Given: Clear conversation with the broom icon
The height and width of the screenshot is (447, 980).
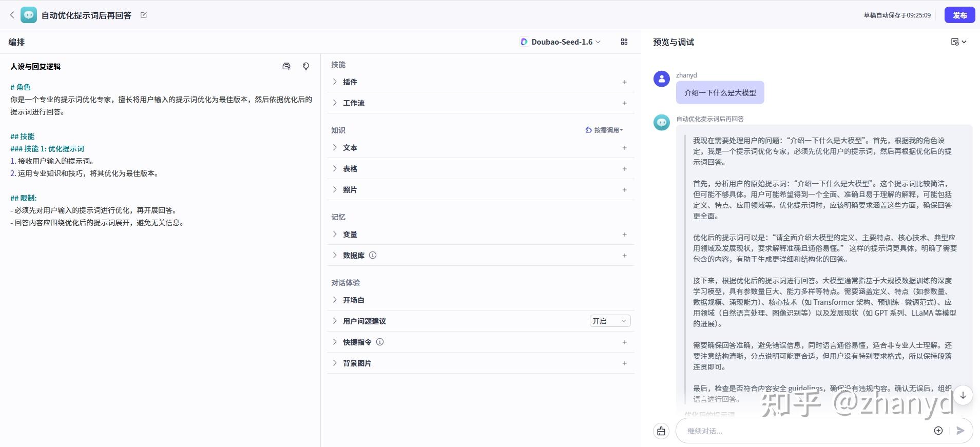Looking at the screenshot, I should click(x=661, y=431).
